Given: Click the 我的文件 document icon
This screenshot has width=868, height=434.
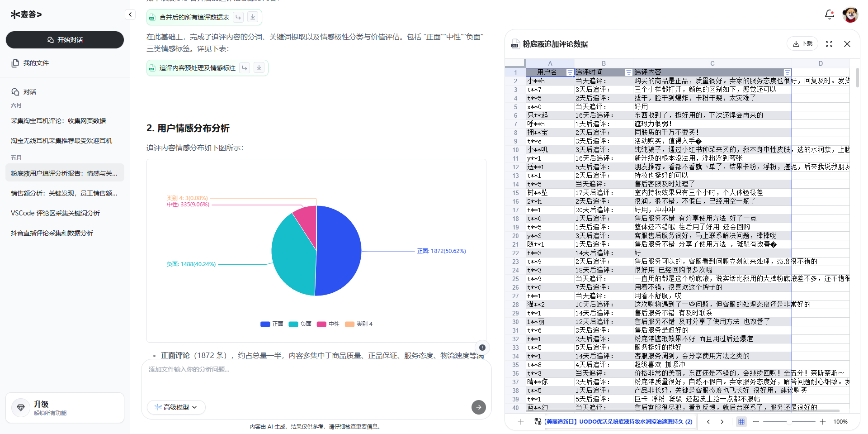Looking at the screenshot, I should (x=15, y=63).
